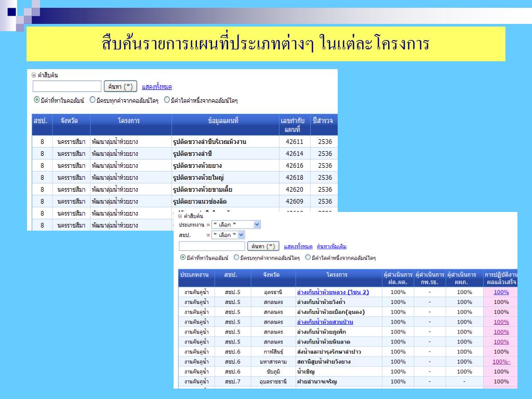Click map number 42618
This screenshot has height=399, width=532.
(x=295, y=178)
